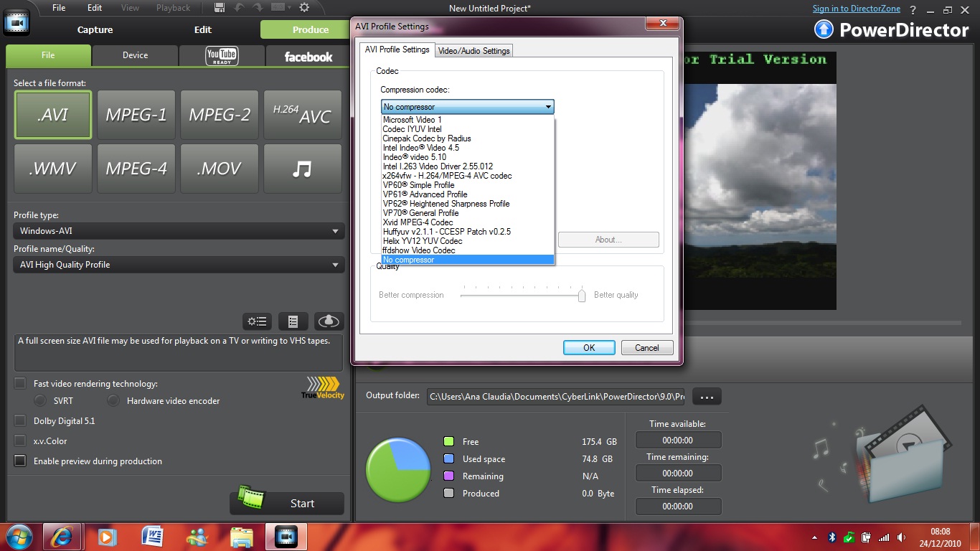Open Windows Media Player from taskbar

pos(107,537)
